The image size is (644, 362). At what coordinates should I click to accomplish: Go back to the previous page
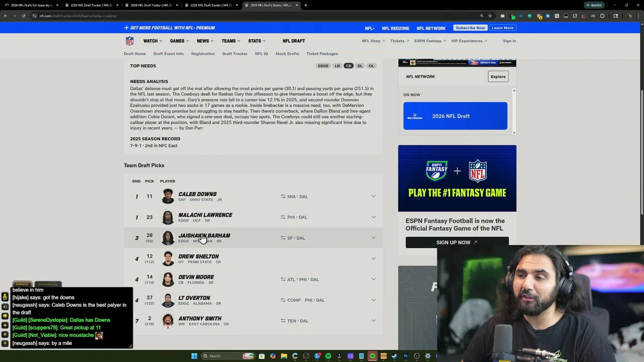click(5, 16)
